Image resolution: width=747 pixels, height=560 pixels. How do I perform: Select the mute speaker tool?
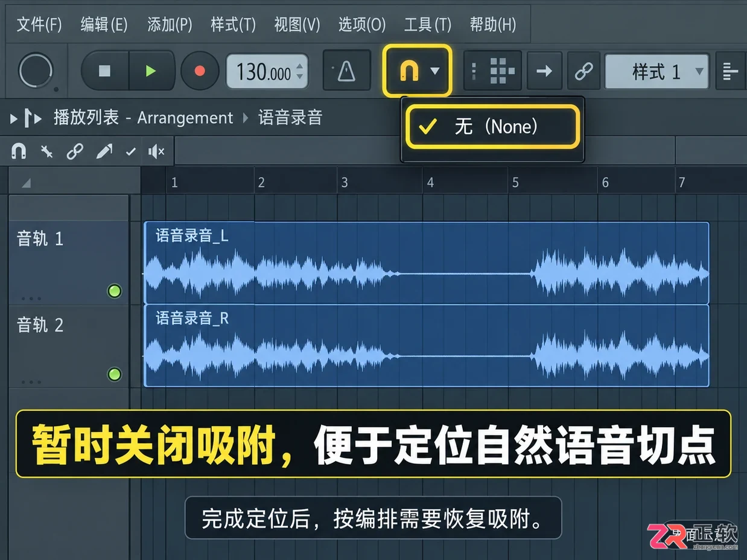[x=156, y=151]
